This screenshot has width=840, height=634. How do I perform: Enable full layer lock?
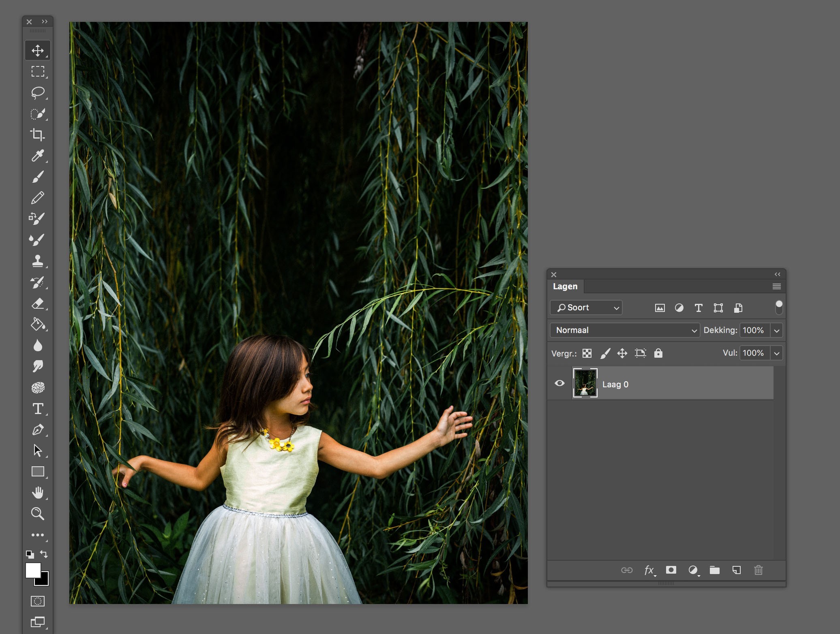coord(658,353)
